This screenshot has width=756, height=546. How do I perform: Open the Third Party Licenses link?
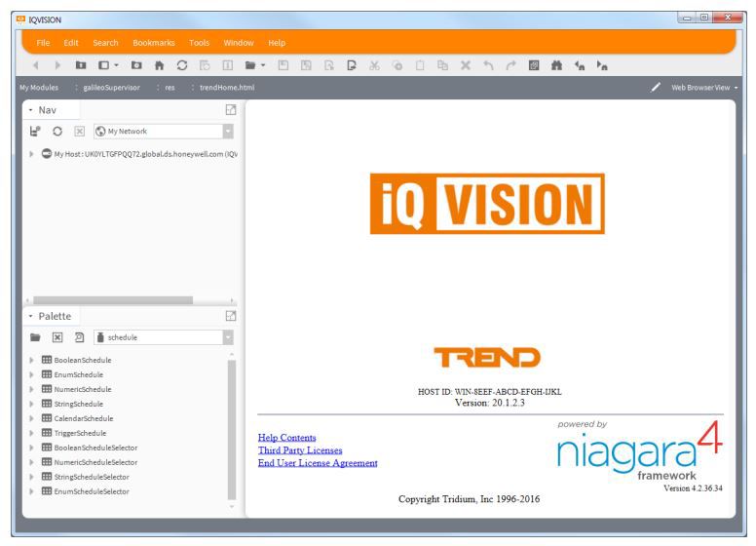click(300, 450)
